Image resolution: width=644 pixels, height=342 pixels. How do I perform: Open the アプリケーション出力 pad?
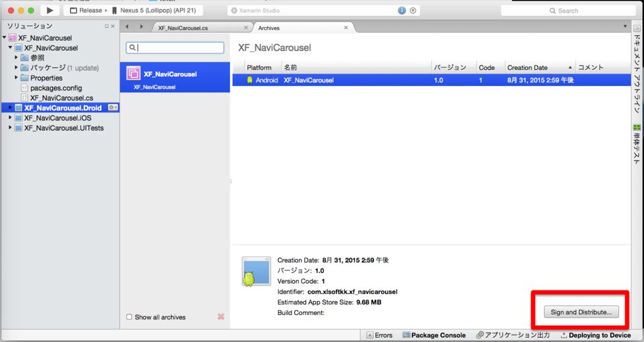coord(513,335)
